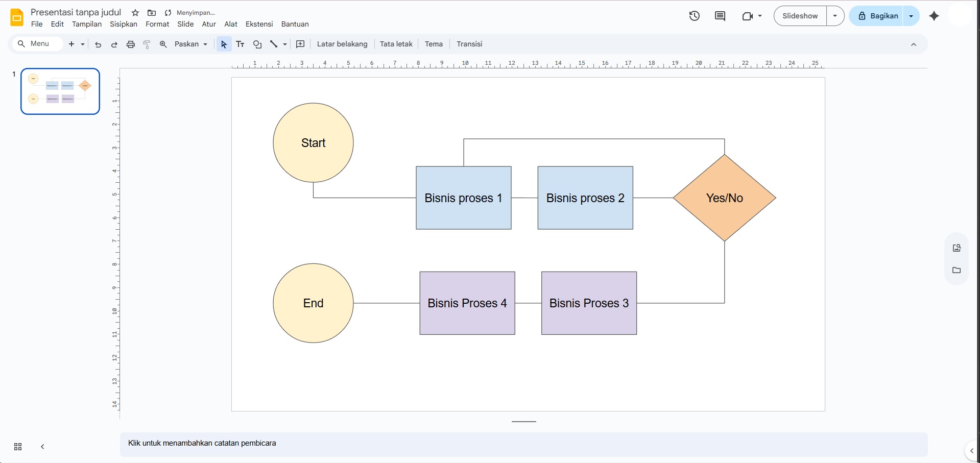Select the Bisnis Proses 3 box
The image size is (980, 463).
click(x=589, y=303)
